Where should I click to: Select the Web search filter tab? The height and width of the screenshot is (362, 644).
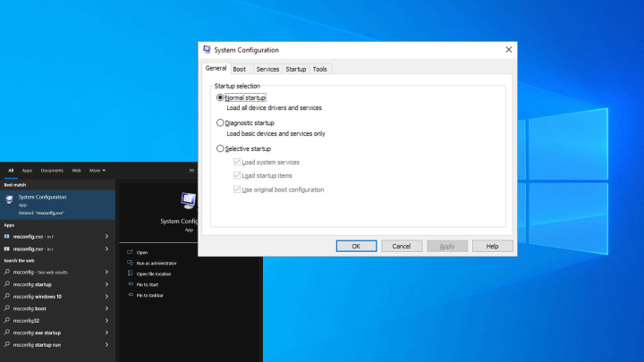76,171
